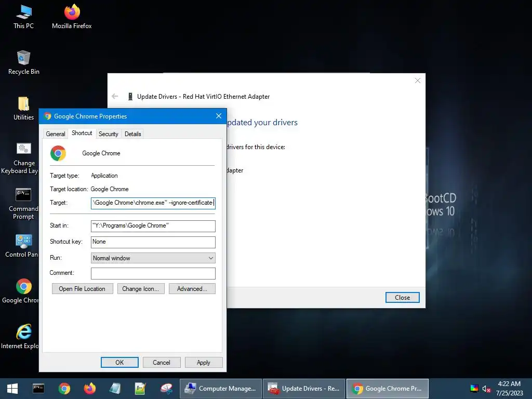Open the Windows Start menu
Image resolution: width=532 pixels, height=399 pixels.
pyautogui.click(x=12, y=389)
